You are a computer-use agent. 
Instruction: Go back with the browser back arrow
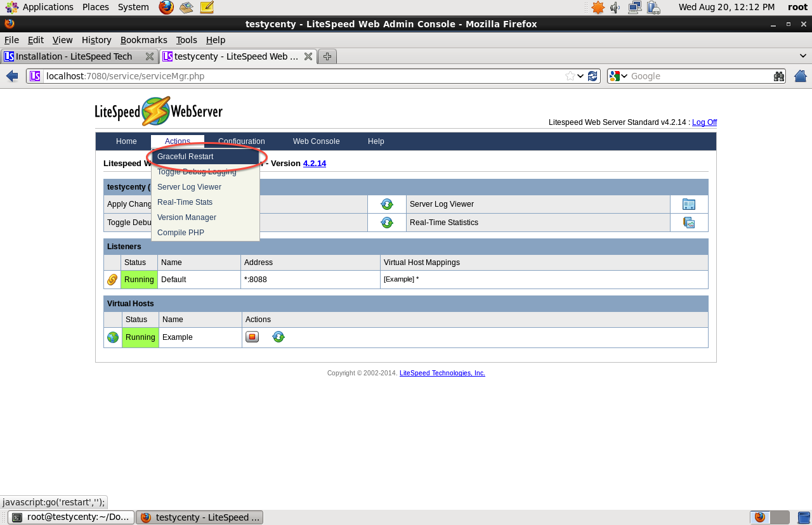pos(12,76)
